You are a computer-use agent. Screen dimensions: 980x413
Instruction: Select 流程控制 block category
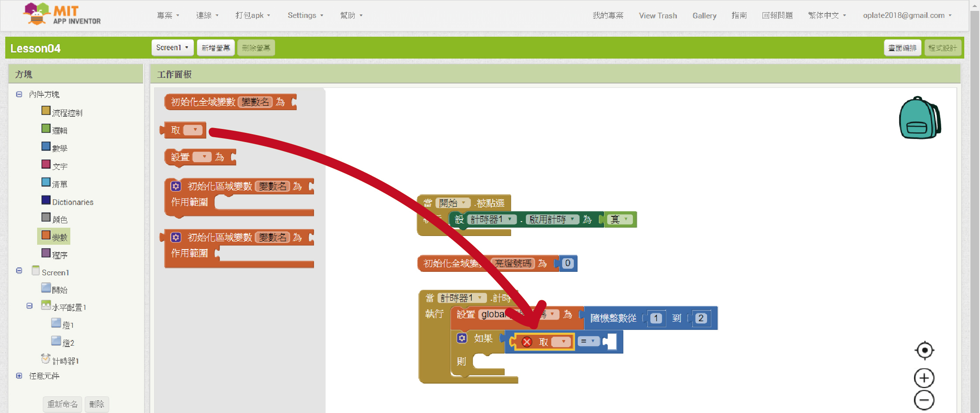[x=62, y=112]
